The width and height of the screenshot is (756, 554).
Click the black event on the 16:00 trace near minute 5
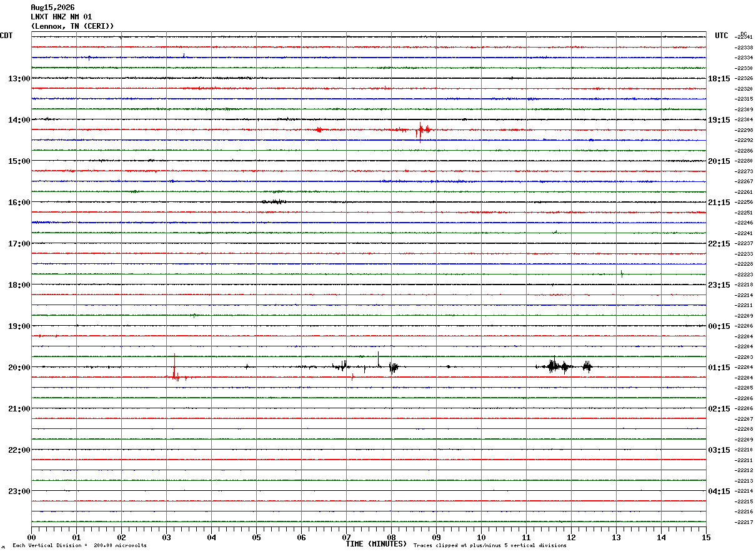(274, 201)
